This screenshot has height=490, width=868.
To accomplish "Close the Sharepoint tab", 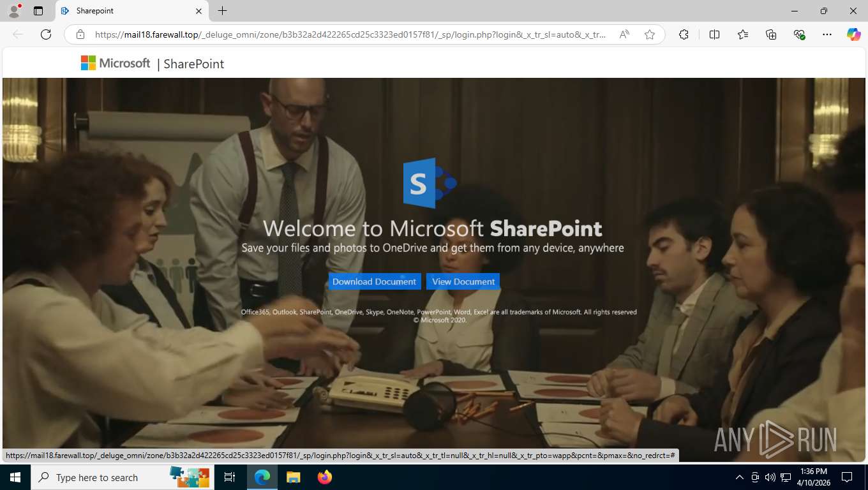I will click(x=198, y=11).
